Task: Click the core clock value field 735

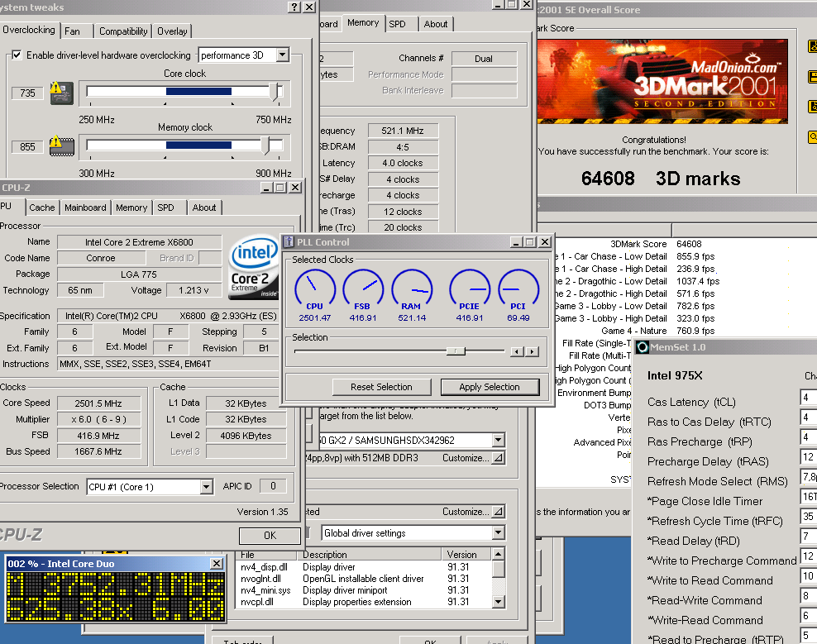Action: coord(27,93)
